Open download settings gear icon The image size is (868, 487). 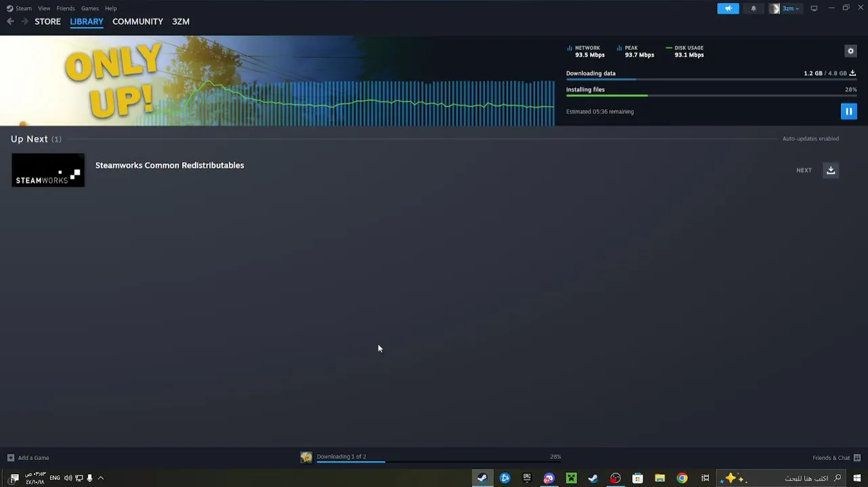tap(850, 51)
